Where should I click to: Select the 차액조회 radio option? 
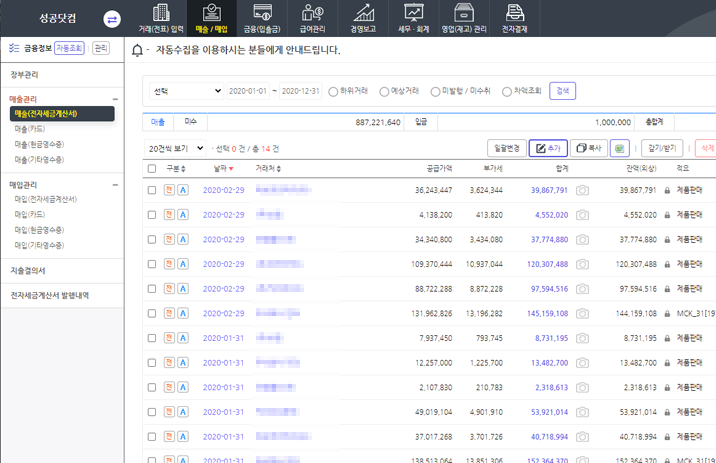(x=507, y=92)
